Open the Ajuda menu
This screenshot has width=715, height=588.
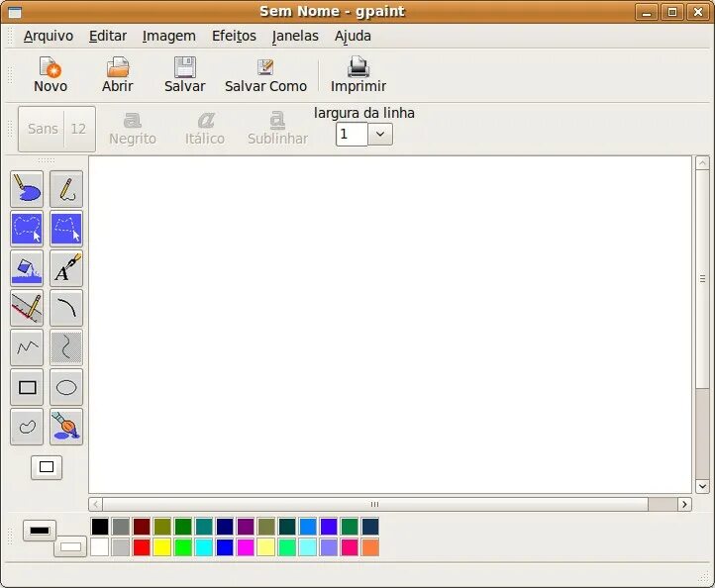pos(353,36)
